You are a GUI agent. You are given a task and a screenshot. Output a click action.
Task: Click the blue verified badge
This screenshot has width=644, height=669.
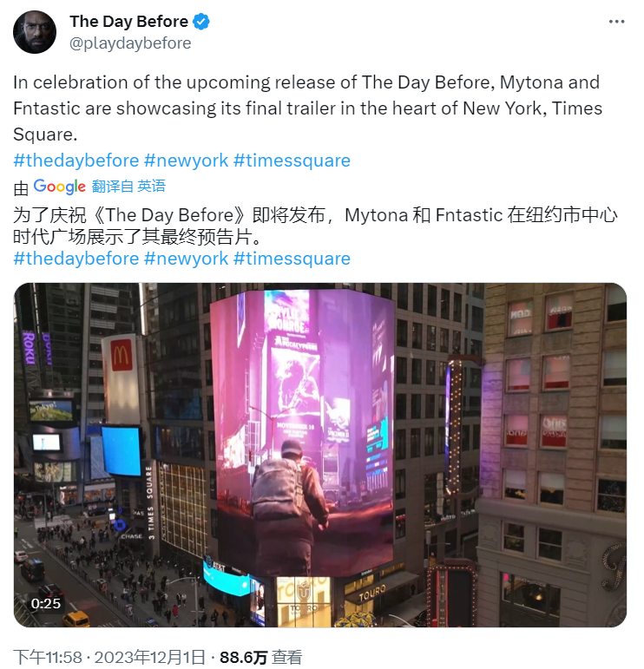(201, 22)
